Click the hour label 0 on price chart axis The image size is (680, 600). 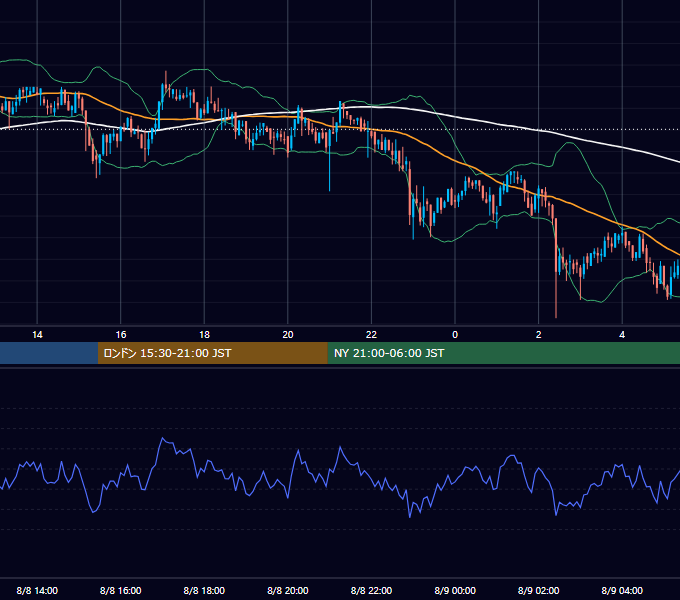pyautogui.click(x=455, y=335)
